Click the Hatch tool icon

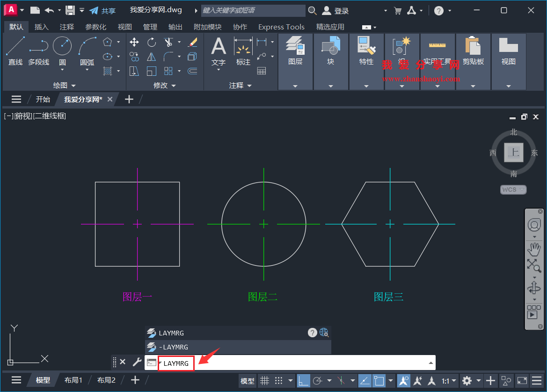point(108,71)
